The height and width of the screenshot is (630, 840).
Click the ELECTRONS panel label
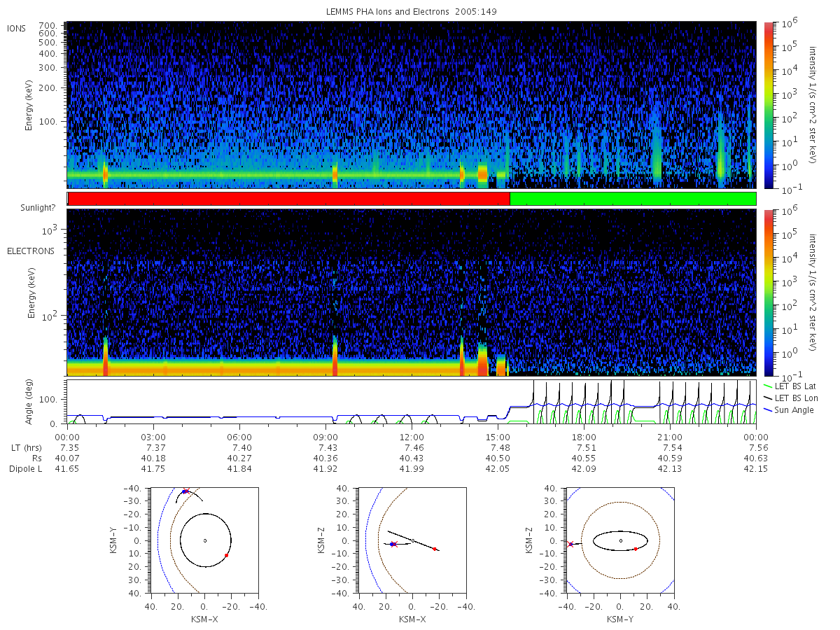[31, 251]
